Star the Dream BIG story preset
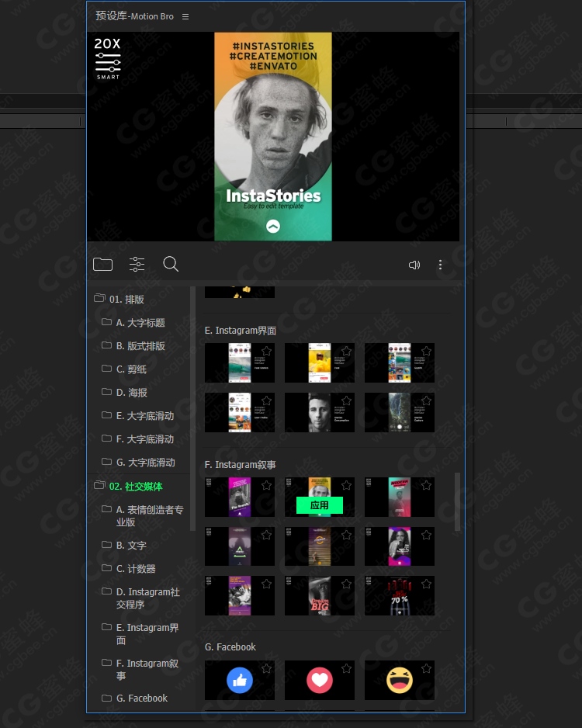Image resolution: width=582 pixels, height=728 pixels. 346,584
